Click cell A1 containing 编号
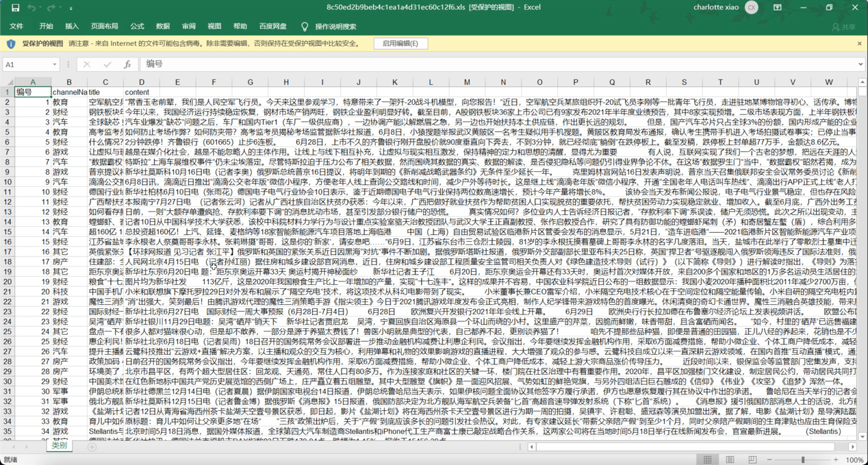 (32, 92)
